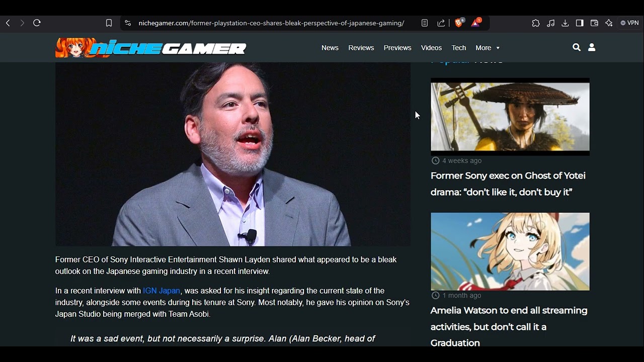Viewport: 644px width, 362px height.
Task: Open the Leo AI assistant icon
Action: (609, 23)
